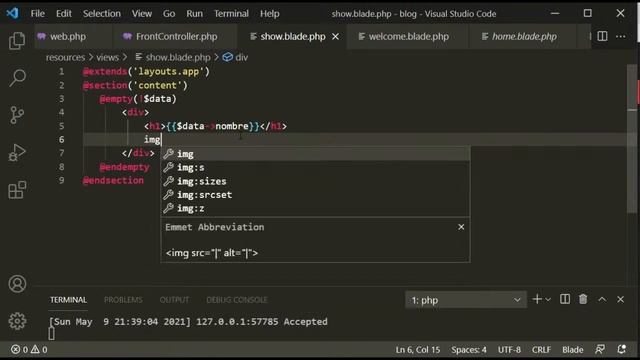The image size is (640, 360).
Task: Click the 'div' breadcrumb symbol
Action: point(236,58)
